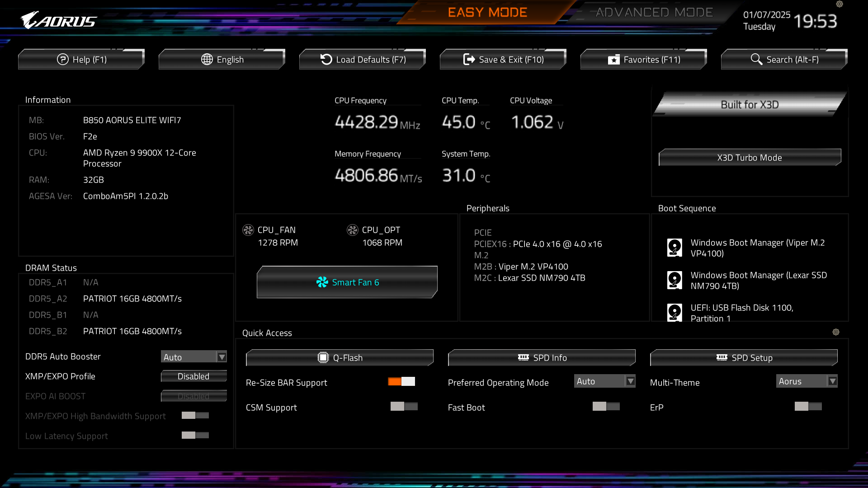Change language from English
Viewport: 868px width, 488px height.
coord(222,60)
